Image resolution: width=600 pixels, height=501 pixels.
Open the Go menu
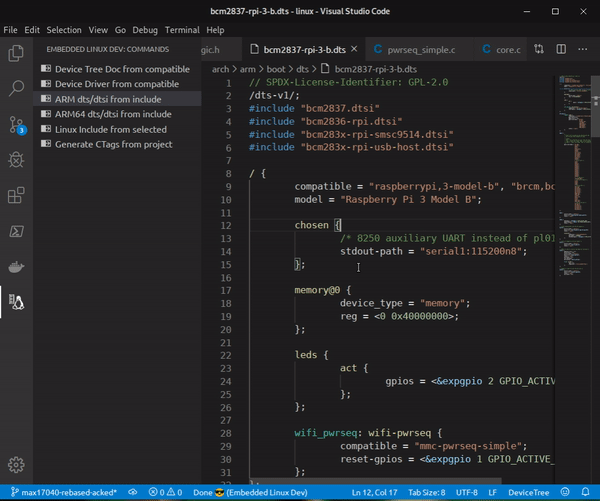click(120, 30)
